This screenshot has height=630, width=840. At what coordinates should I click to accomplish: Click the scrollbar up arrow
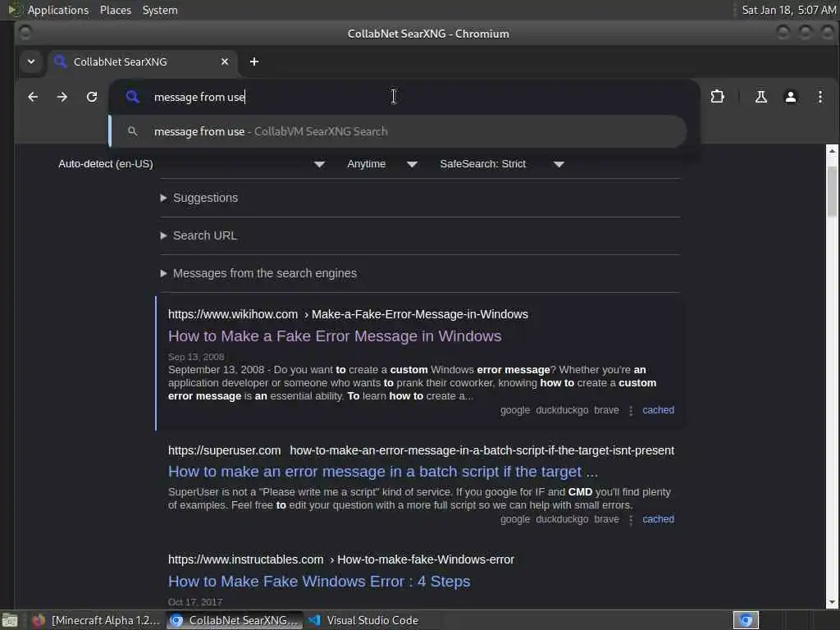pyautogui.click(x=832, y=151)
